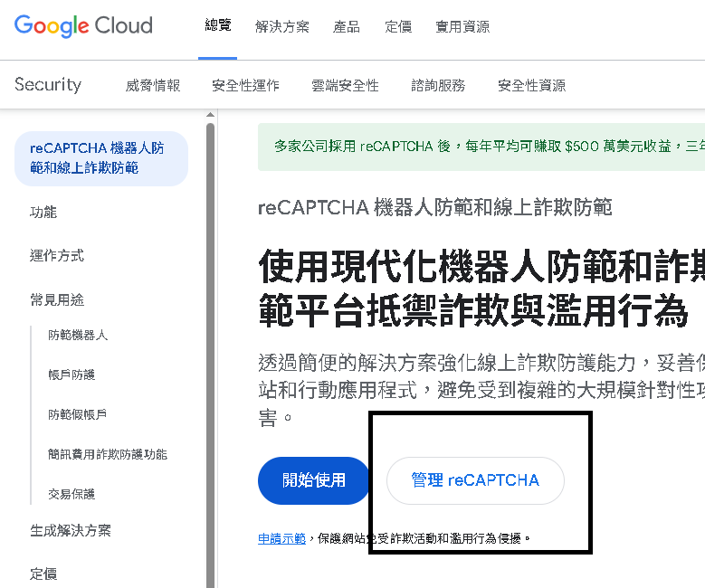The width and height of the screenshot is (705, 588).
Task: Open 諮詢服務 in the Security nav
Action: (438, 86)
